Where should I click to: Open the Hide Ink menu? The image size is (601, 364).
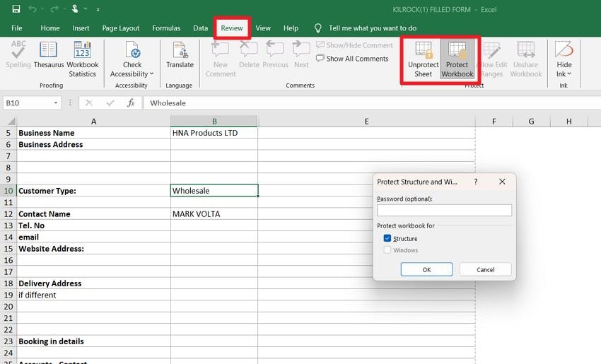(x=564, y=59)
